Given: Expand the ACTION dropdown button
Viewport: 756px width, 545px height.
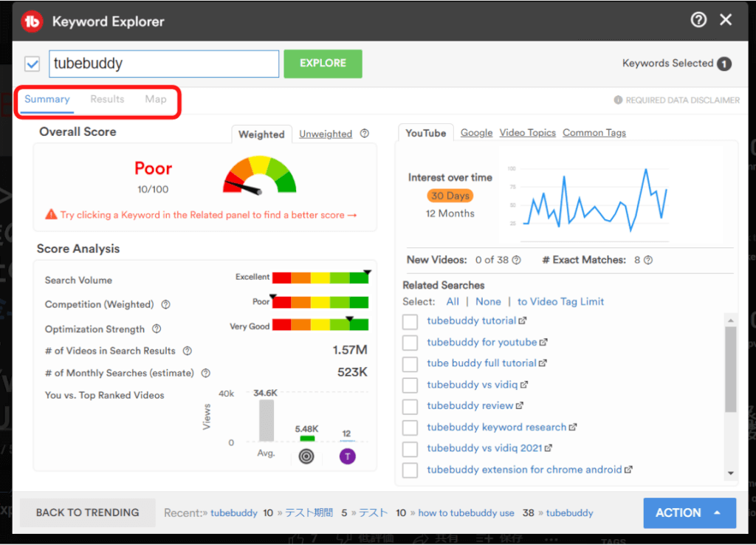Looking at the screenshot, I should point(690,513).
